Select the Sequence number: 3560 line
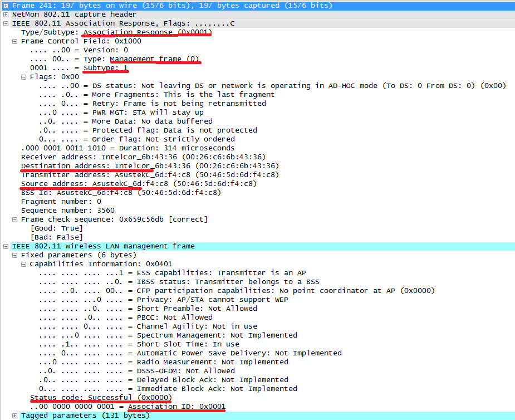The width and height of the screenshot is (515, 420). click(x=67, y=211)
